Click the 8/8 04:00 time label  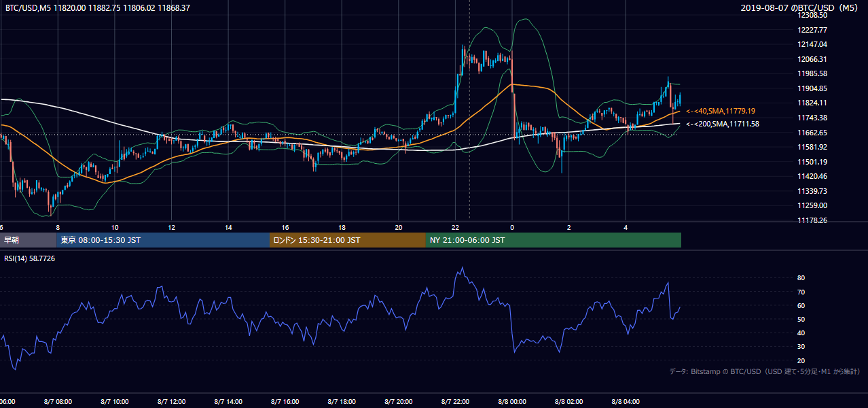pyautogui.click(x=626, y=402)
